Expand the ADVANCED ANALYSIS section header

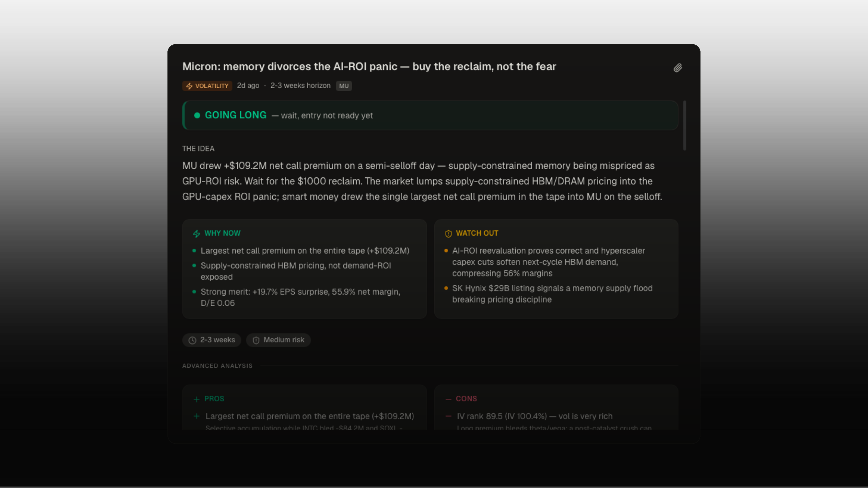click(217, 366)
